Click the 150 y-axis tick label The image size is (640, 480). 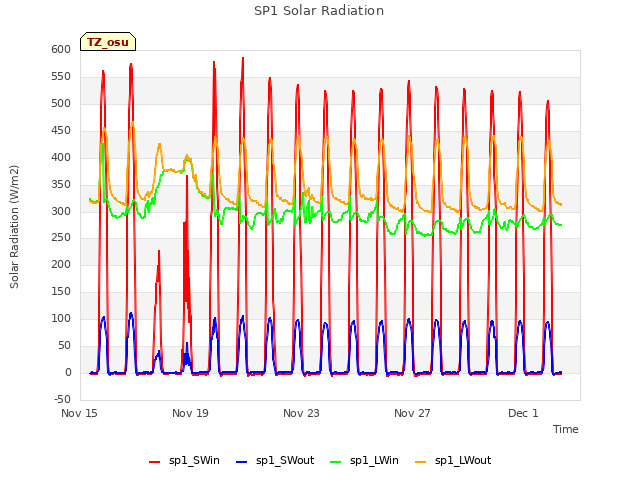[x=61, y=291]
